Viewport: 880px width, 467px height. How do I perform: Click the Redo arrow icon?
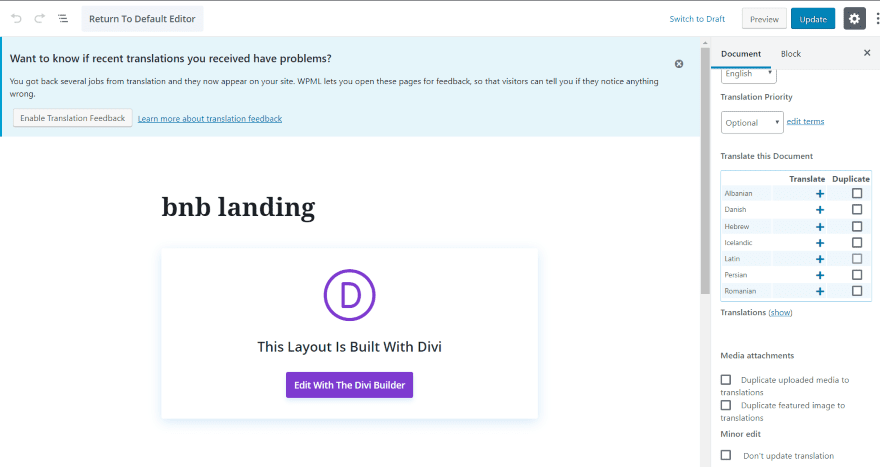pyautogui.click(x=39, y=19)
